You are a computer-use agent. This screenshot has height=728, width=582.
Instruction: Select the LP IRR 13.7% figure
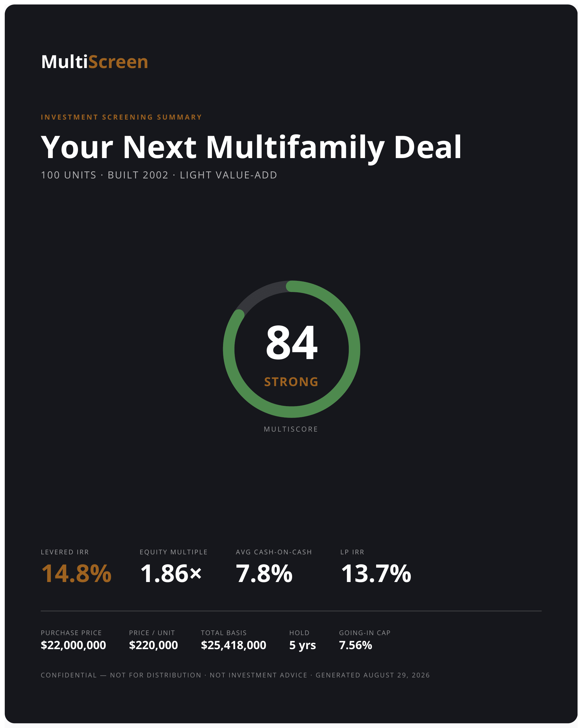coord(376,574)
